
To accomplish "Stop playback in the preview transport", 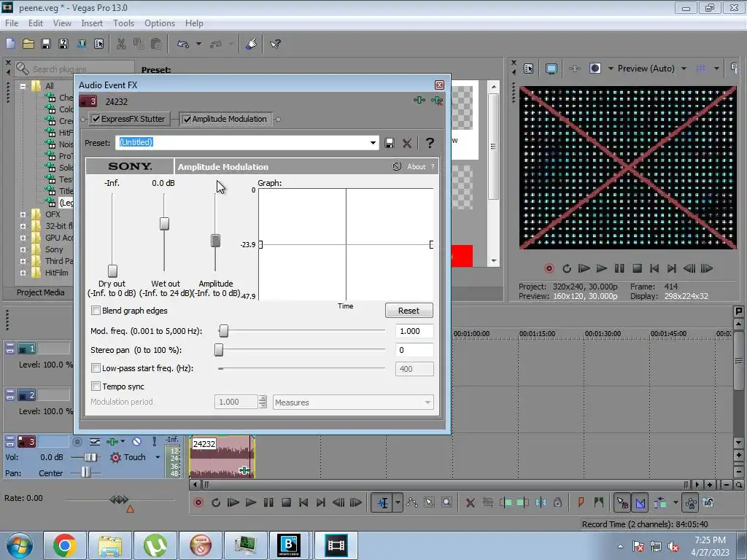I will pos(637,268).
